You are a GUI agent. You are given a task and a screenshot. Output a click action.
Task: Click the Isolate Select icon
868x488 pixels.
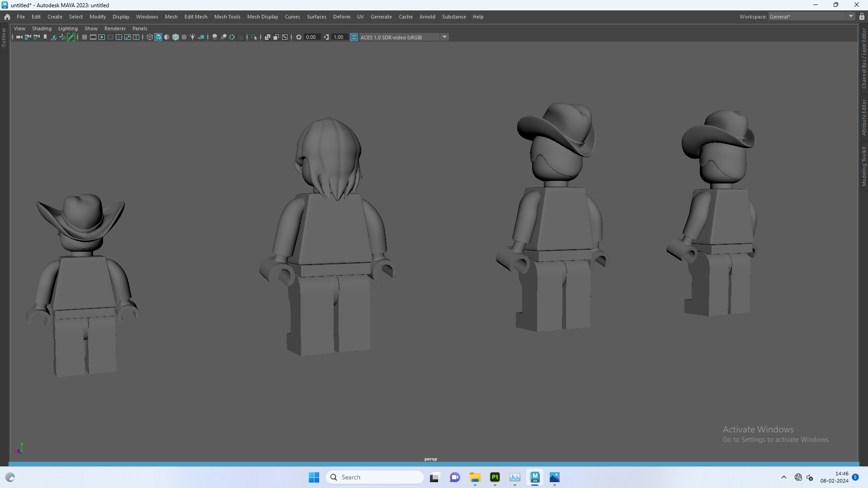[254, 37]
